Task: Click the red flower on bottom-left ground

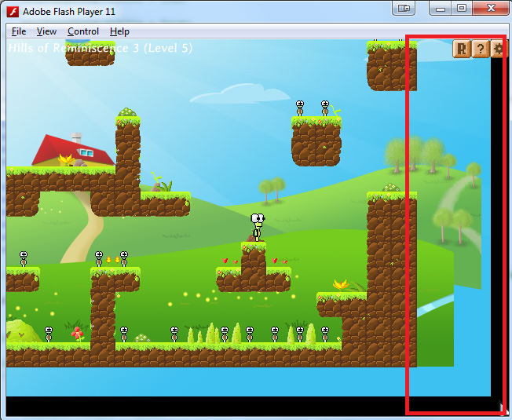Action: 77,334
